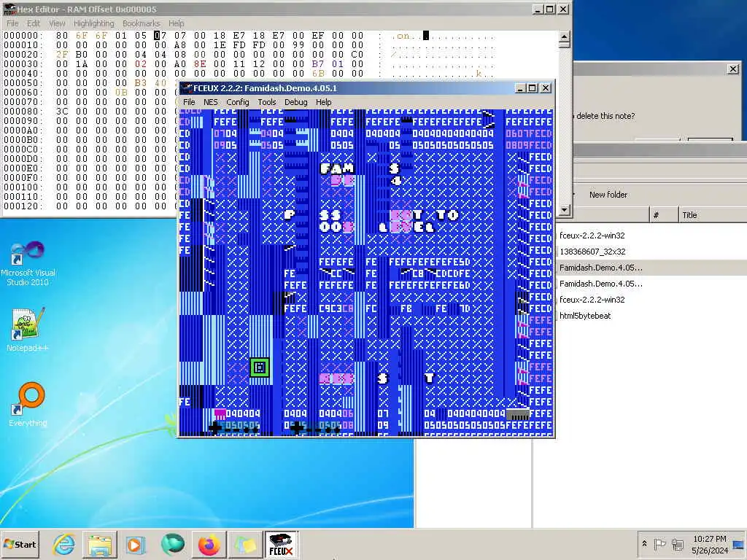This screenshot has height=560, width=747.
Task: Click hex byte 8E in row 000030
Action: 200,64
